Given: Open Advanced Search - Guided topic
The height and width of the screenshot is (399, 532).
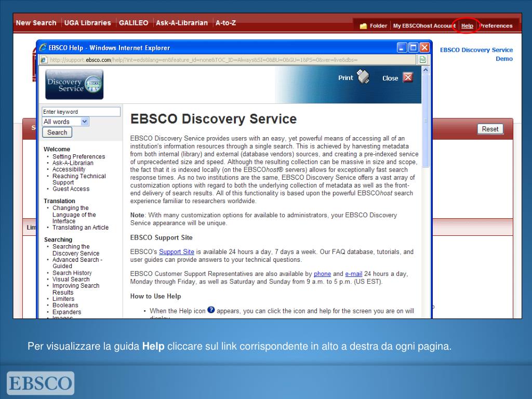Looking at the screenshot, I should [77, 263].
